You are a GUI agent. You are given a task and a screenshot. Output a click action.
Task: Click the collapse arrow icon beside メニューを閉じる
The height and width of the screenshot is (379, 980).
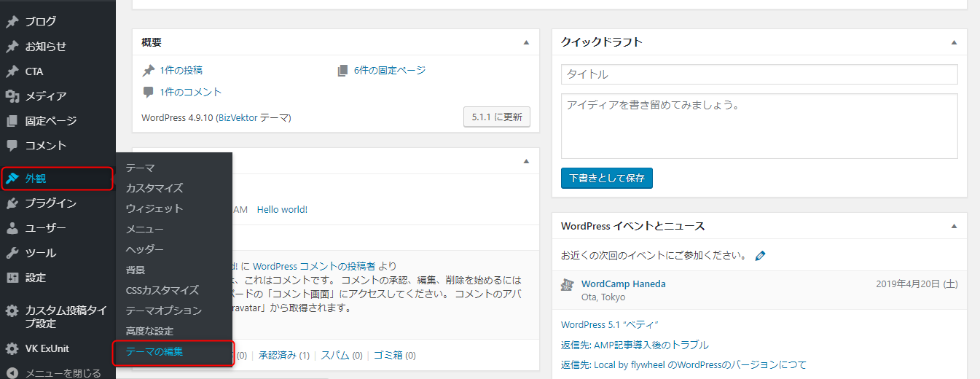coord(12,373)
